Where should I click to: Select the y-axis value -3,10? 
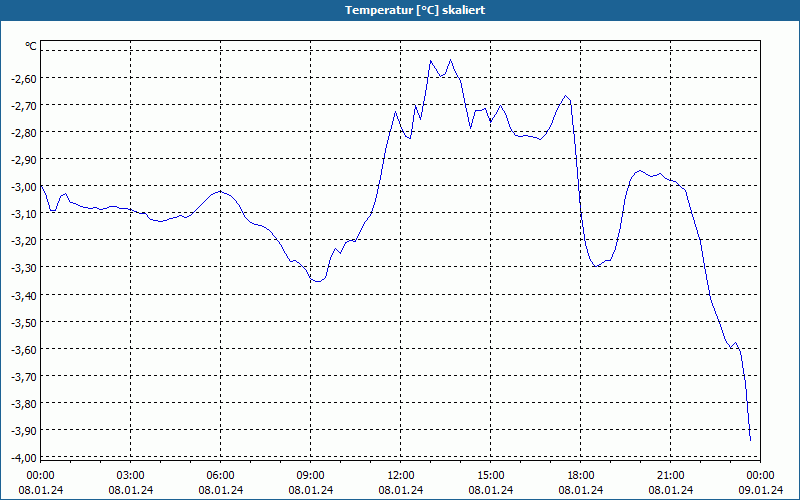(23, 213)
